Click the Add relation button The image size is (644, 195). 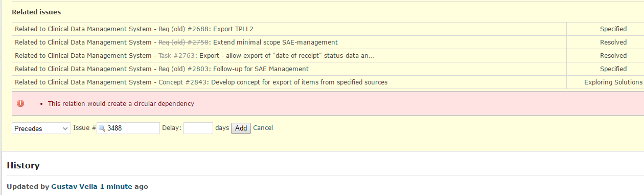click(x=241, y=128)
